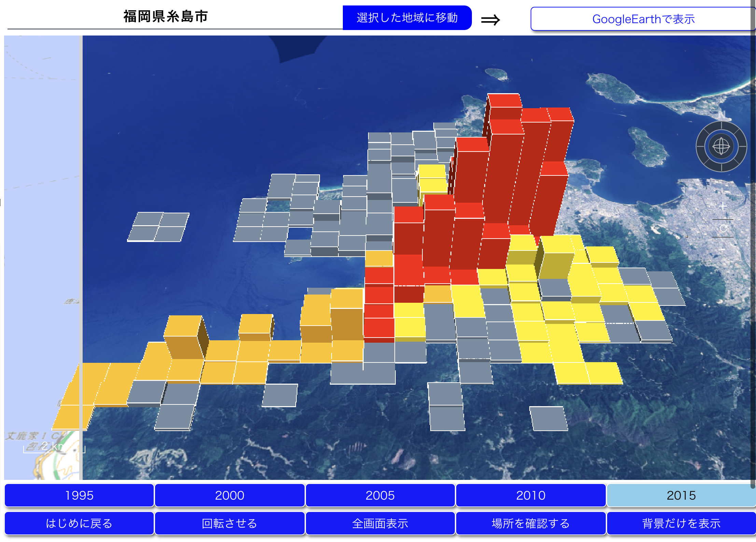Click 場所を確認する button
The height and width of the screenshot is (542, 756).
[531, 523]
